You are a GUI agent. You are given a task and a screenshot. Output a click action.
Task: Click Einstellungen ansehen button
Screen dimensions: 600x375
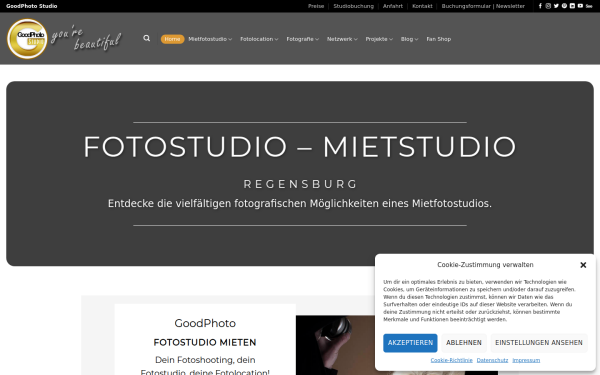pyautogui.click(x=539, y=343)
